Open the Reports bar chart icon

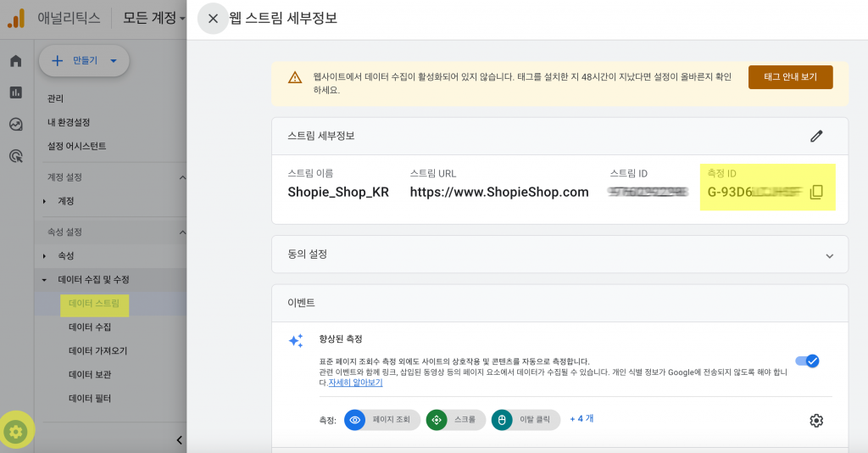tap(16, 92)
